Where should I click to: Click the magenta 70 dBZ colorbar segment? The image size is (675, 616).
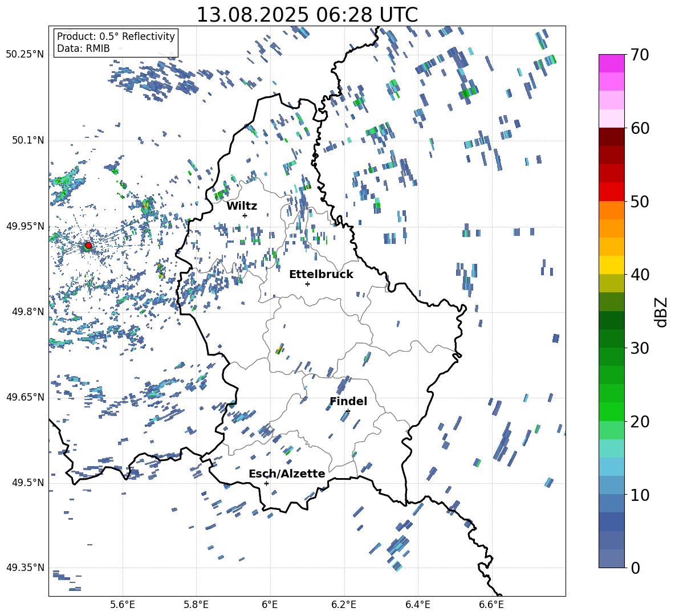(611, 63)
